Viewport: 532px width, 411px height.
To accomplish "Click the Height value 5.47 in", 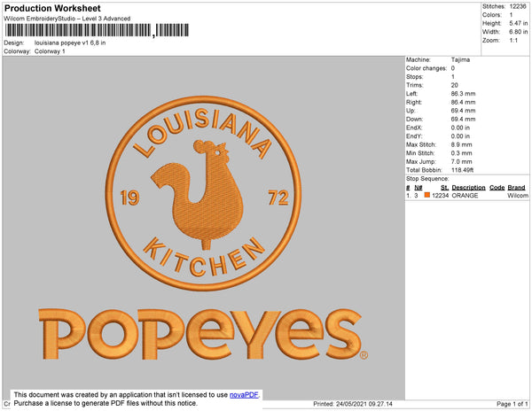I will (x=519, y=23).
